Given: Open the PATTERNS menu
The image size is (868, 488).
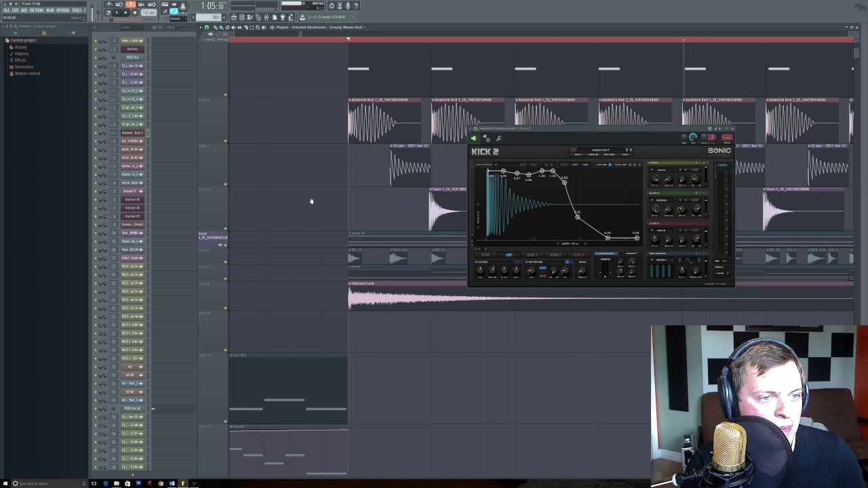Looking at the screenshot, I should (x=36, y=10).
